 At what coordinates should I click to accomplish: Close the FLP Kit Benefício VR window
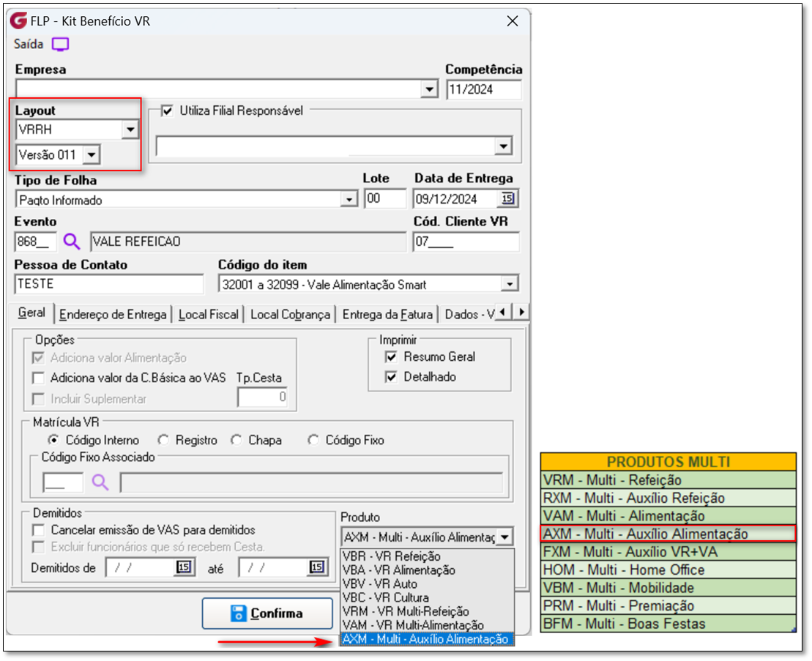pos(512,20)
